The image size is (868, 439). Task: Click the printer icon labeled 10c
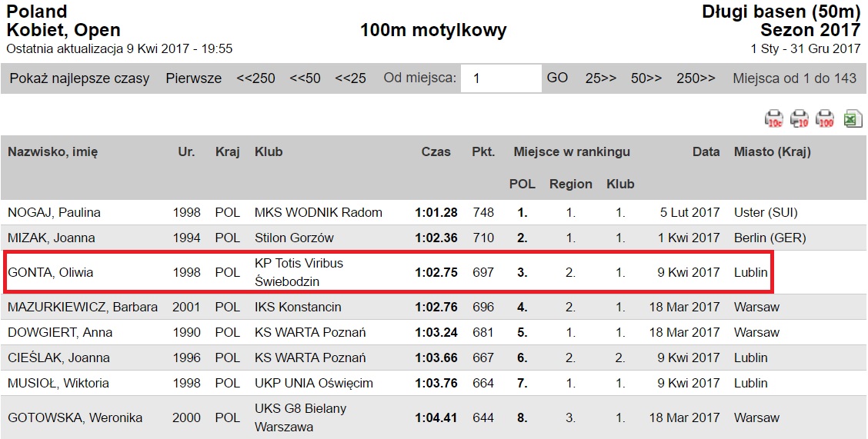coord(774,118)
